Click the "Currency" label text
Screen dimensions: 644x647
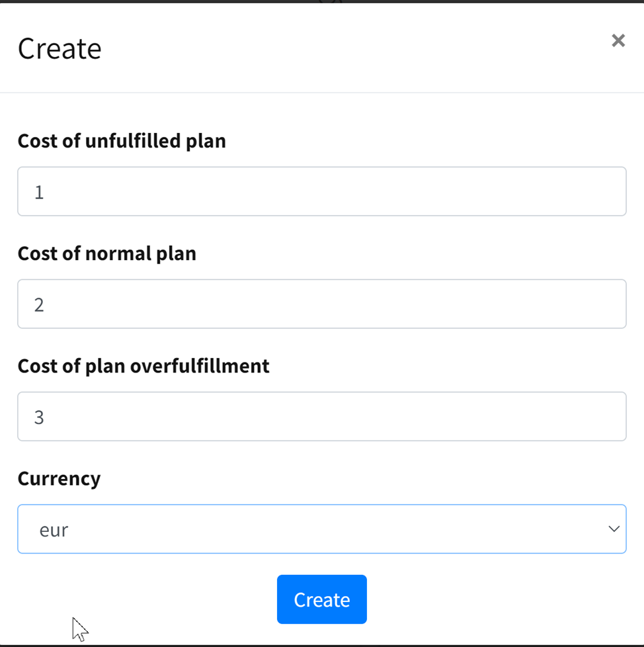(x=60, y=478)
